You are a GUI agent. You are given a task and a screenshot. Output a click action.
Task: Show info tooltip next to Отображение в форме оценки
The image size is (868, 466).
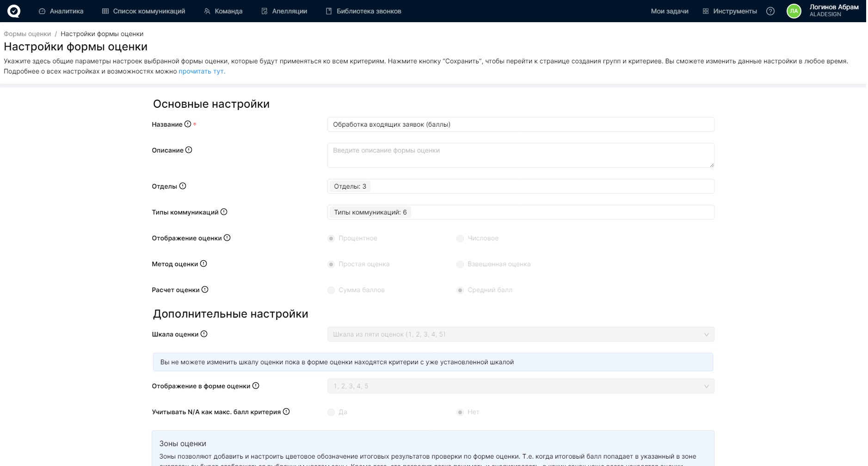[x=256, y=386]
